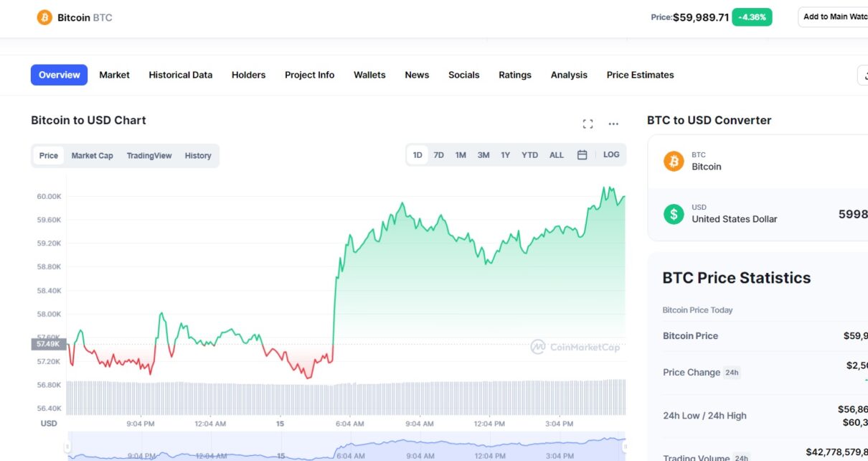Click the 24h badge beside Trading Volume

[x=742, y=458]
